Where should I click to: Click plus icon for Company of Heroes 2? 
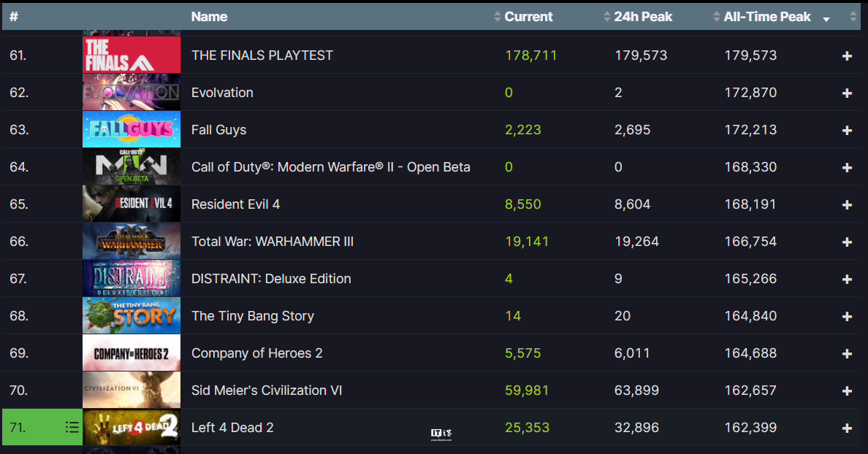click(x=846, y=353)
